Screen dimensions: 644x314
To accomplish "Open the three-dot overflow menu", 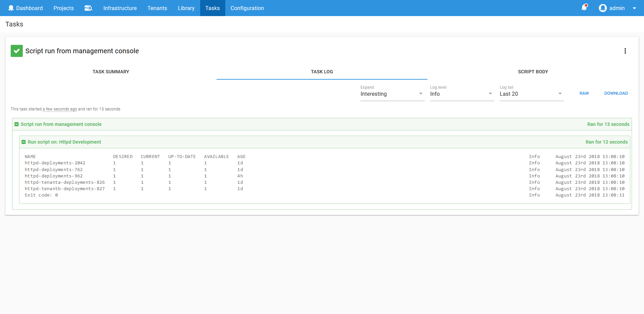I will tap(625, 51).
